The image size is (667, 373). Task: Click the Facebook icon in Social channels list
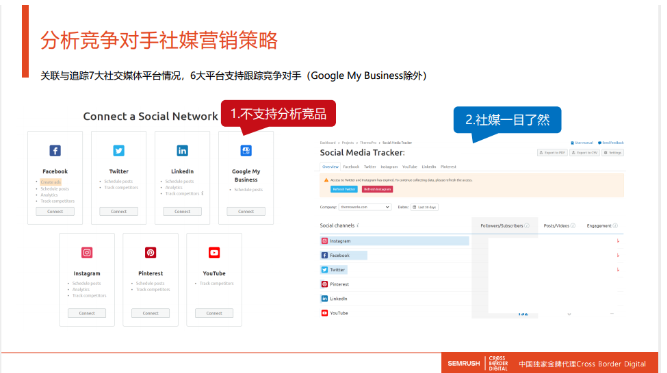point(325,255)
